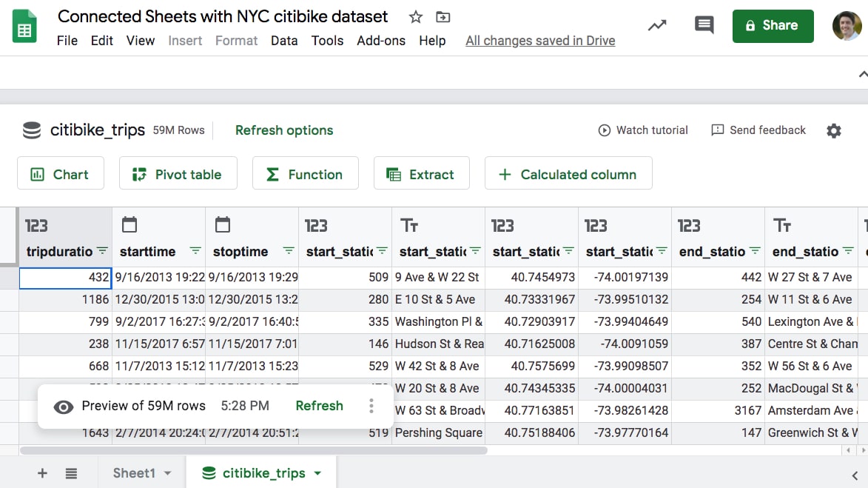The height and width of the screenshot is (488, 868).
Task: Open the connection settings gear
Action: tap(834, 131)
